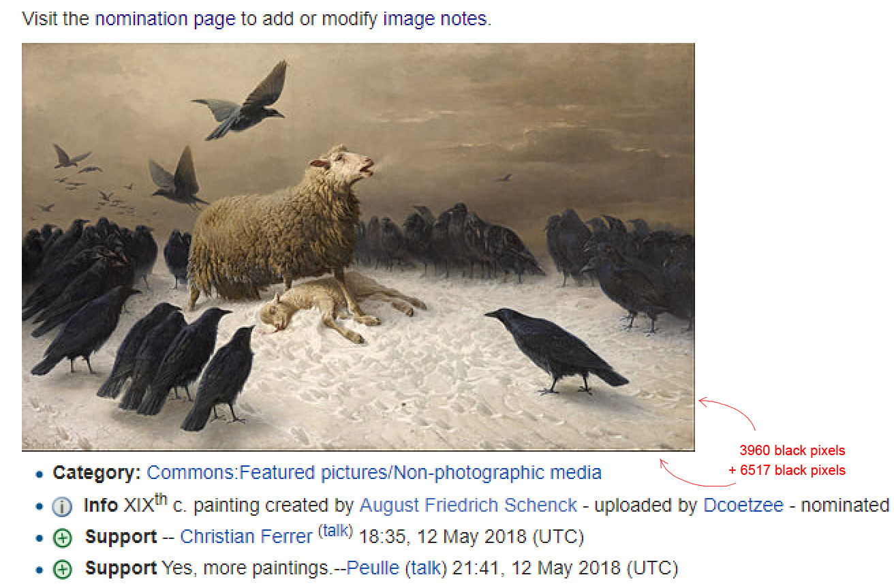Click the grey Info icon

[x=61, y=506]
